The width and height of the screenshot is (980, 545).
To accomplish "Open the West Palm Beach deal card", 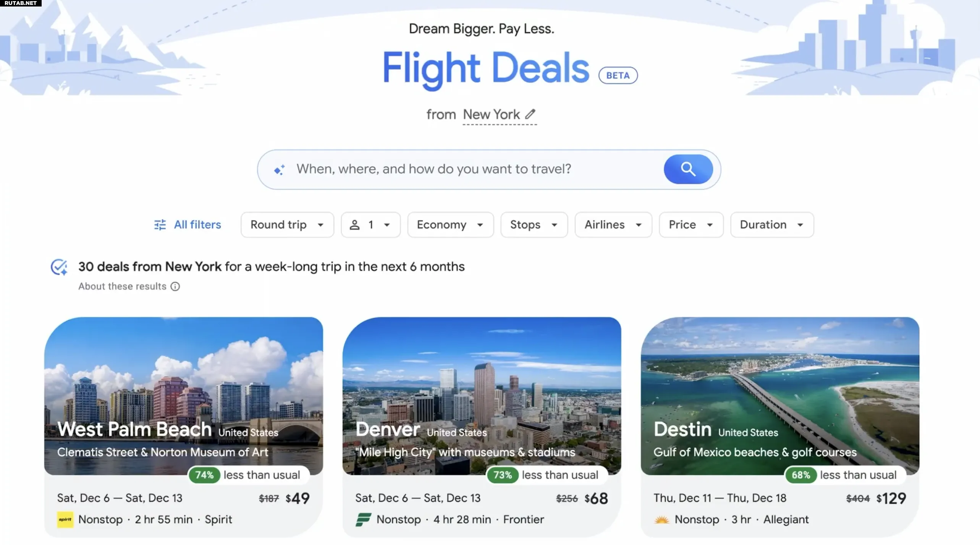I will click(x=184, y=427).
